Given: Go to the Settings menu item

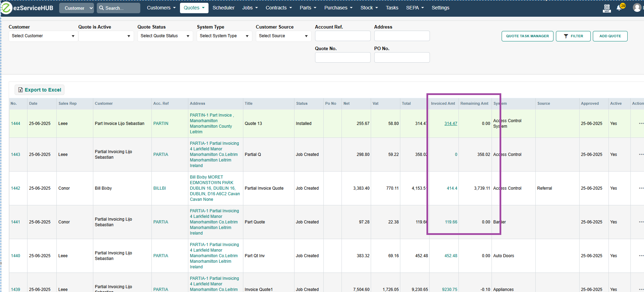Looking at the screenshot, I should [x=440, y=8].
